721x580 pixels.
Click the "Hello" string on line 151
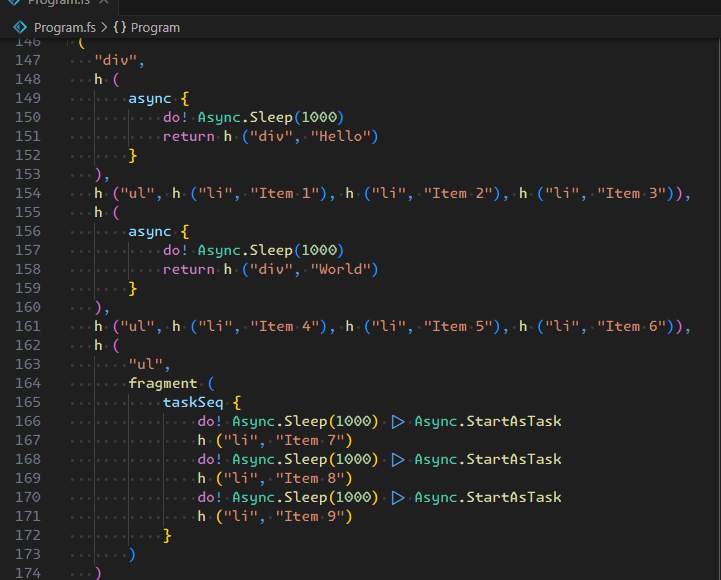pyautogui.click(x=339, y=136)
